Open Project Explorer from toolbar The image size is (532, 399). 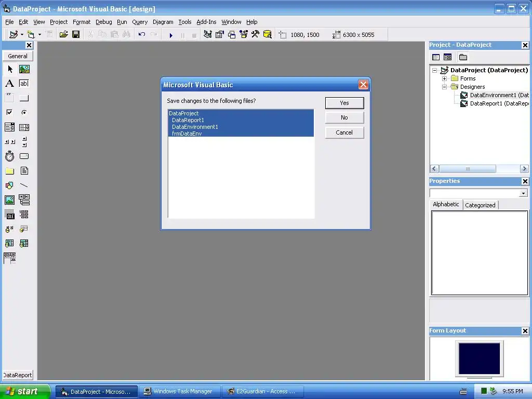pyautogui.click(x=208, y=35)
